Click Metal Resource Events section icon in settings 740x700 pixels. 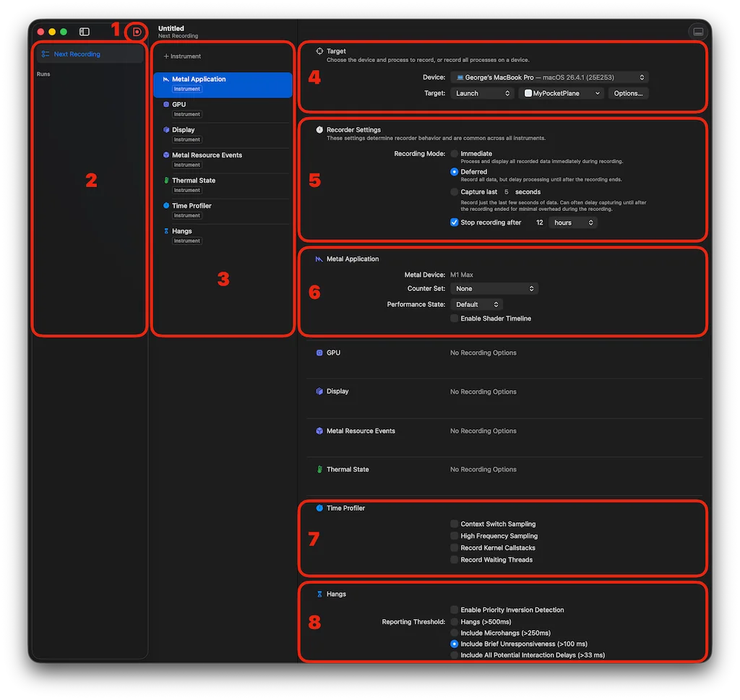coord(319,431)
